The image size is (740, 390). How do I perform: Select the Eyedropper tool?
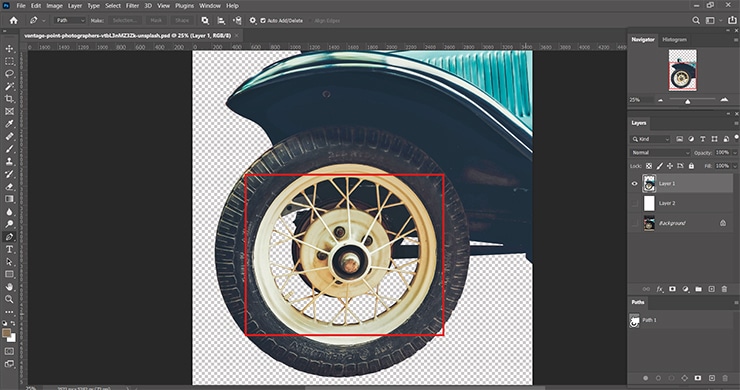tap(9, 124)
